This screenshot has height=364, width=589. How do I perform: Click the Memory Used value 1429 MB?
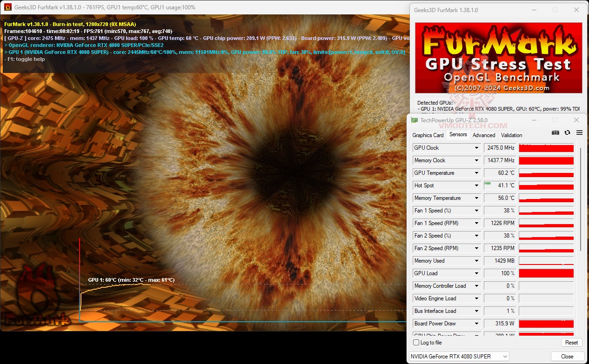coord(499,261)
